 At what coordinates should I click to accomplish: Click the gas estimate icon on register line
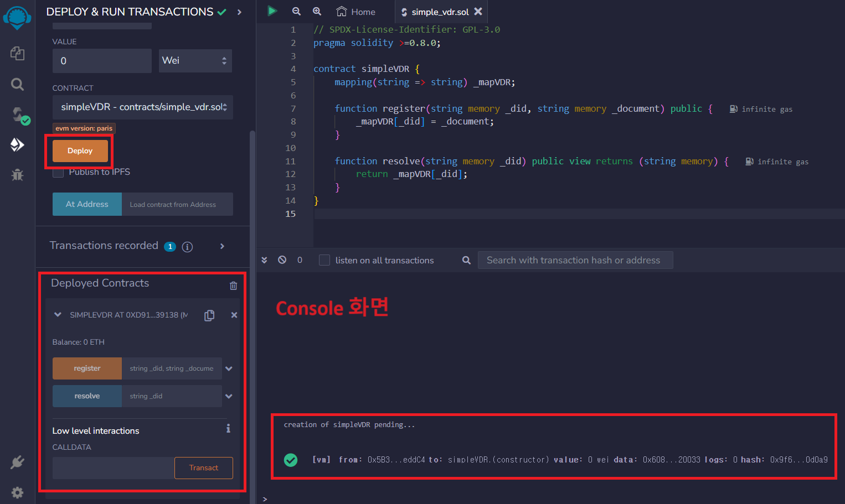click(x=733, y=109)
